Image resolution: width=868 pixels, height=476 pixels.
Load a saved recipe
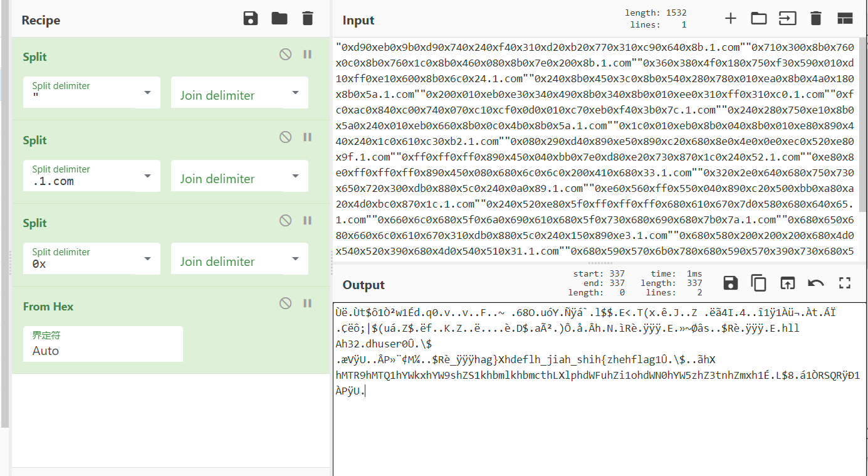[x=279, y=18]
